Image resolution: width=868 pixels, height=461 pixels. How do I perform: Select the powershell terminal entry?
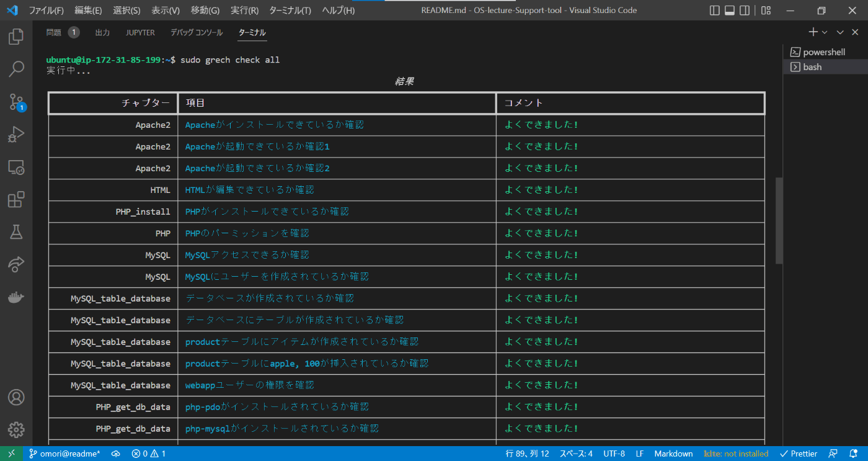coord(825,52)
